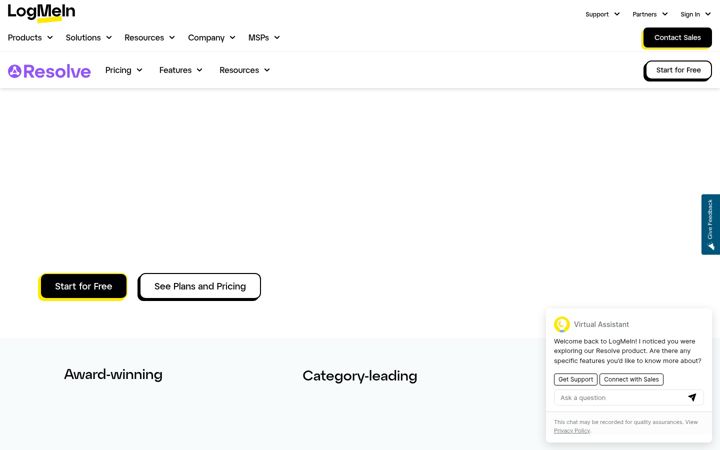Expand the MSPs menu chevron
This screenshot has height=450, width=720.
pos(277,38)
